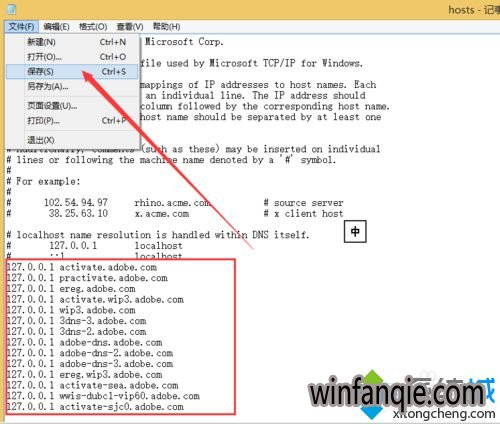Click the '# For example:' line
The image size is (500, 424).
tap(44, 181)
